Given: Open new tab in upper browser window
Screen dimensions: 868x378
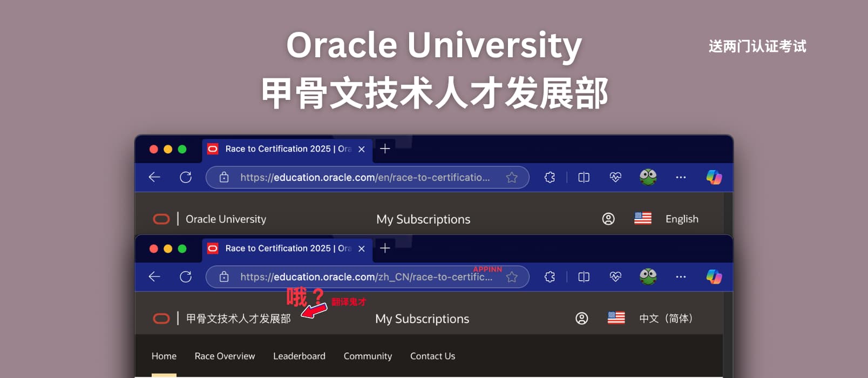Looking at the screenshot, I should (x=385, y=148).
